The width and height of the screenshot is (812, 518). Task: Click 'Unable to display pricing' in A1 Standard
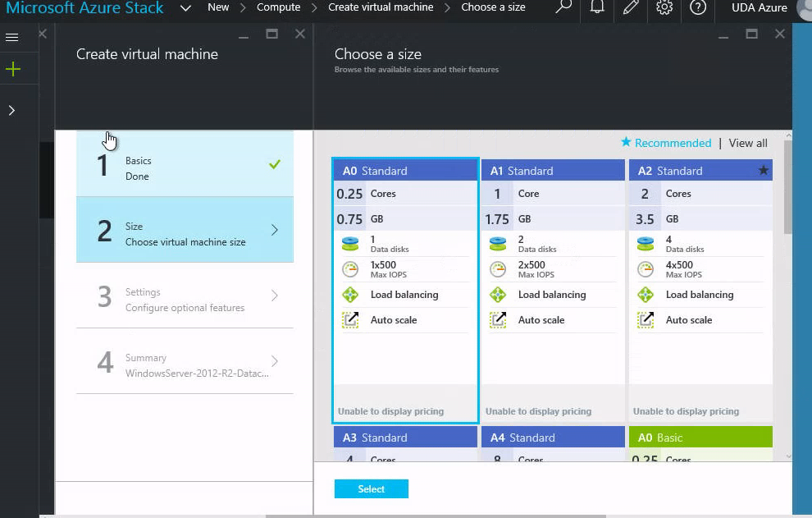coord(538,411)
